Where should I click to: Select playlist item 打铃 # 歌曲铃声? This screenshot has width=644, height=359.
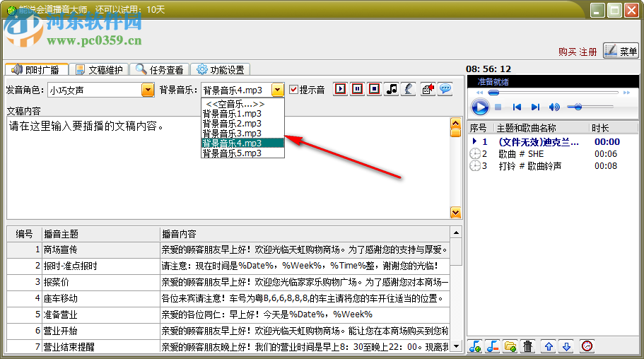(x=553, y=166)
